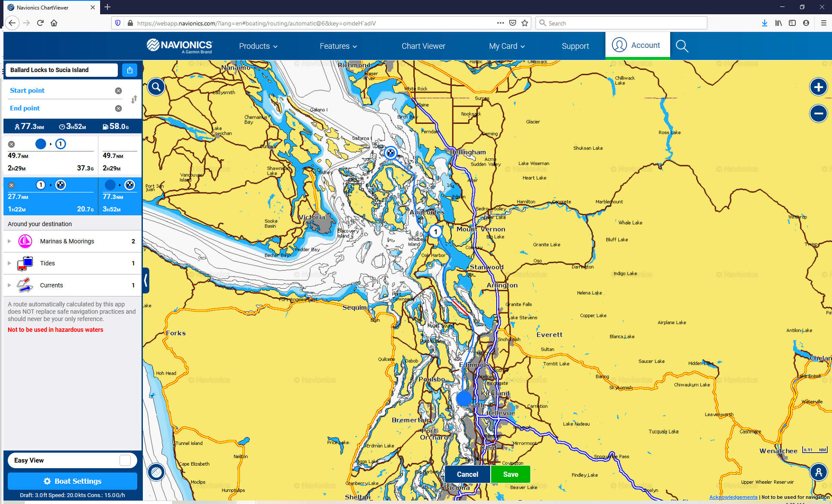Image resolution: width=832 pixels, height=504 pixels.
Task: Expand the Currents list
Action: 9,285
